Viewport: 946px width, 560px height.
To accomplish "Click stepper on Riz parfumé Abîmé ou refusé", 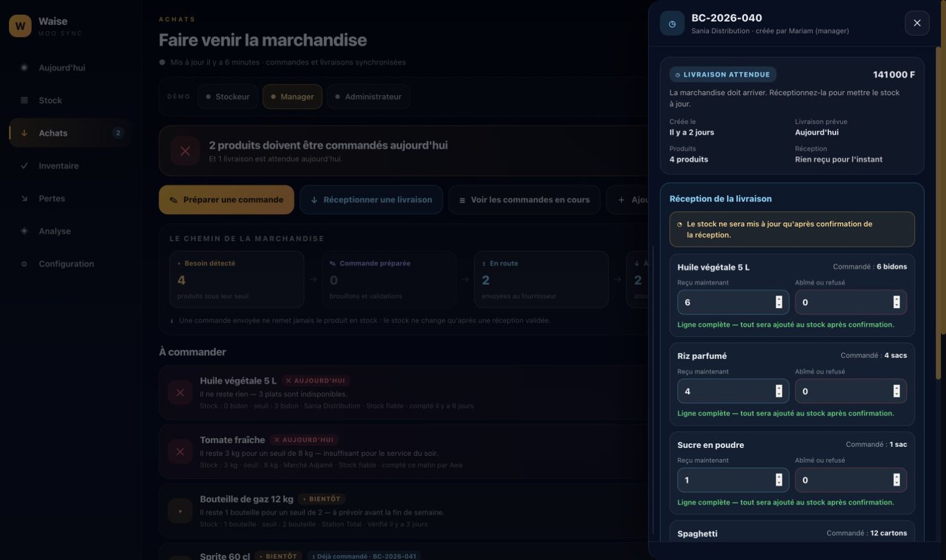I will tap(896, 391).
